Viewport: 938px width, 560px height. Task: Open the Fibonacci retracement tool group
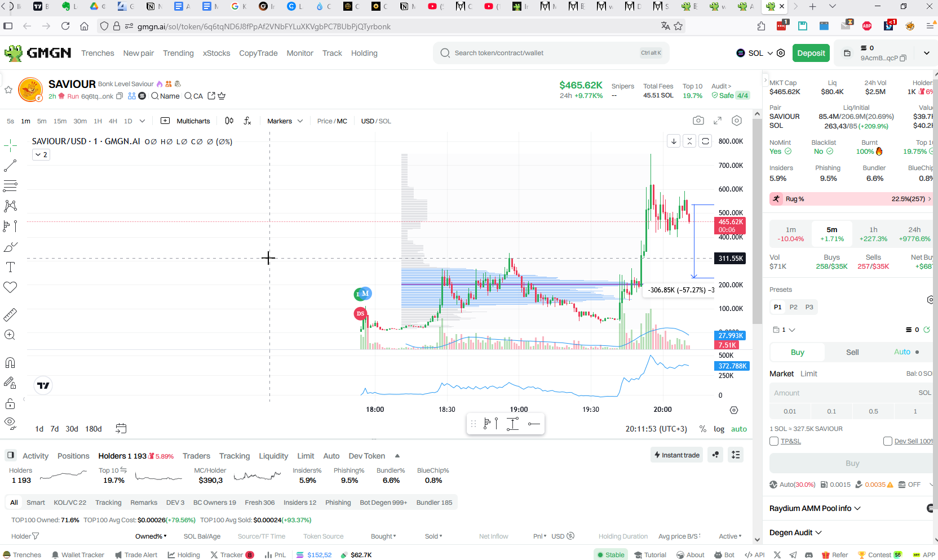10,185
